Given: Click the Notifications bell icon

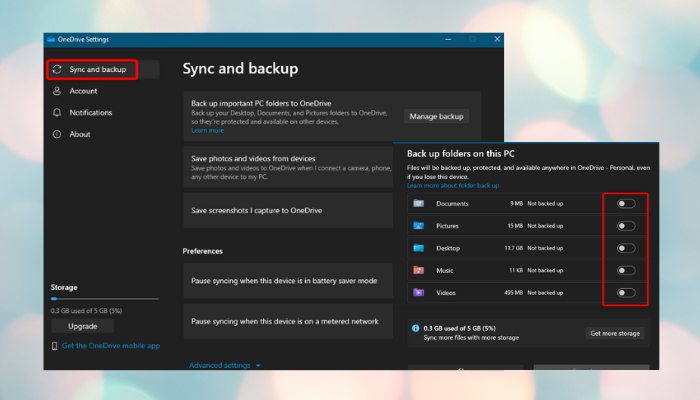Looking at the screenshot, I should (x=57, y=113).
